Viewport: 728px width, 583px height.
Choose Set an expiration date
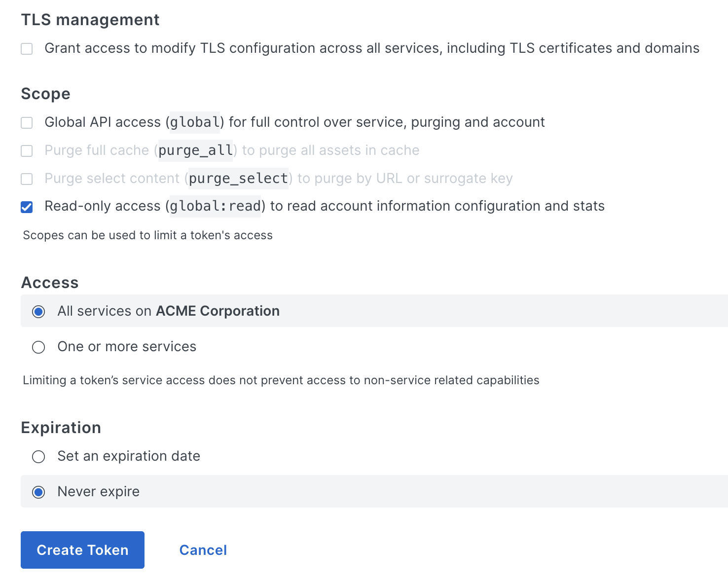point(38,456)
